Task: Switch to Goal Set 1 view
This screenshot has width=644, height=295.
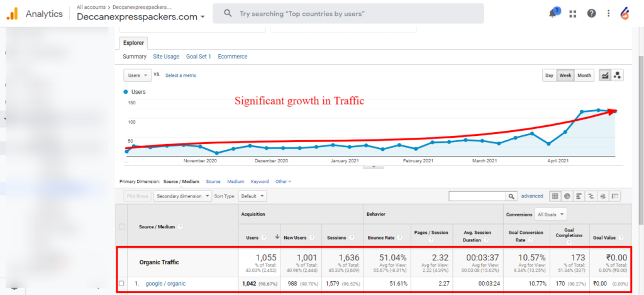Action: coord(198,57)
